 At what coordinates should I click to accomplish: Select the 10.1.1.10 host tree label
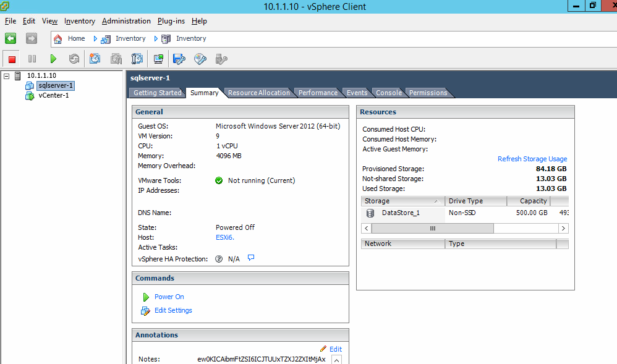(x=41, y=75)
